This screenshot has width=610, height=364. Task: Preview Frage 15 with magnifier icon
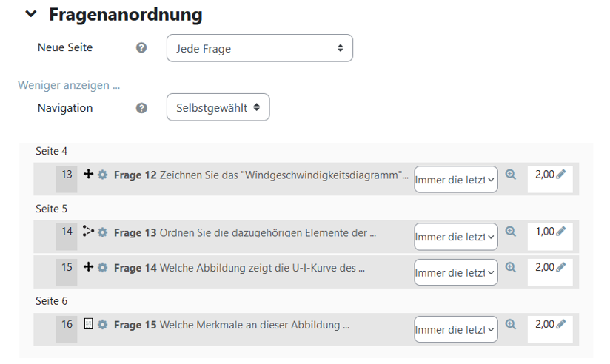click(x=510, y=324)
